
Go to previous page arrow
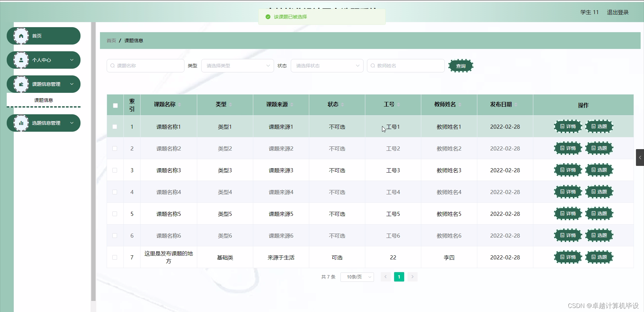click(385, 277)
